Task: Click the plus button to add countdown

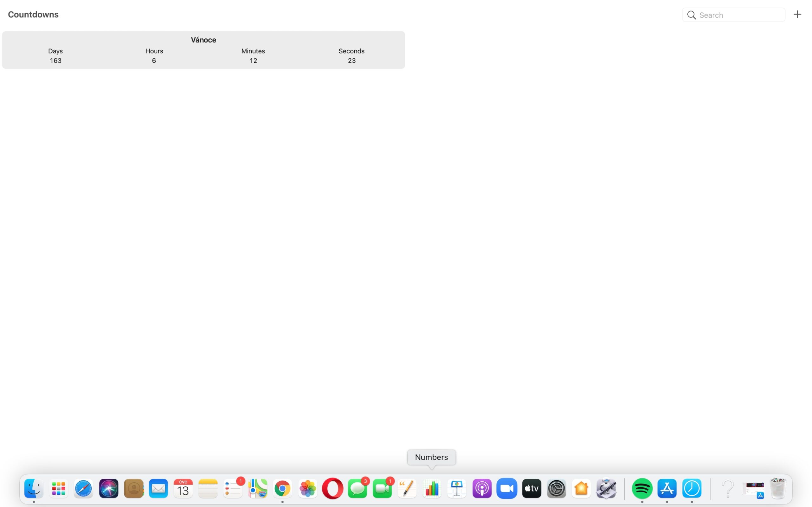Action: coord(797,15)
